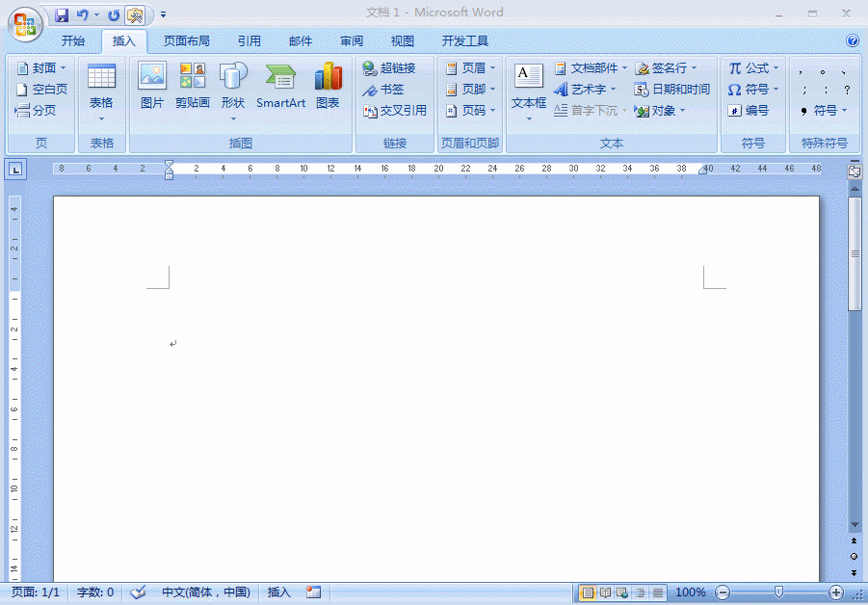Insert the question mark special symbol
The image size is (868, 605).
click(847, 90)
